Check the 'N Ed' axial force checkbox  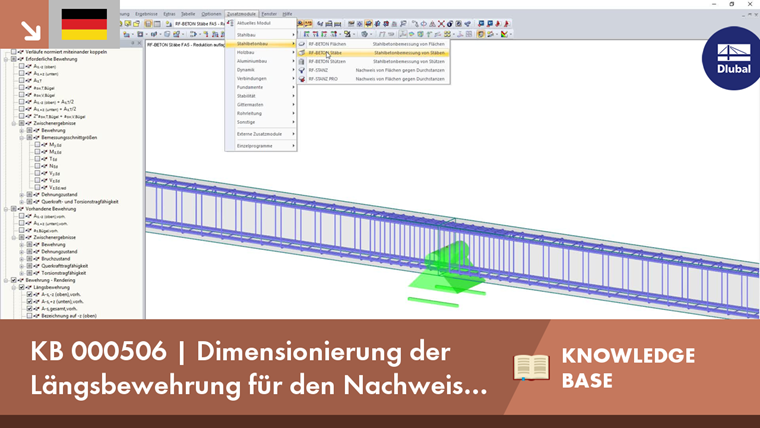[x=37, y=166]
